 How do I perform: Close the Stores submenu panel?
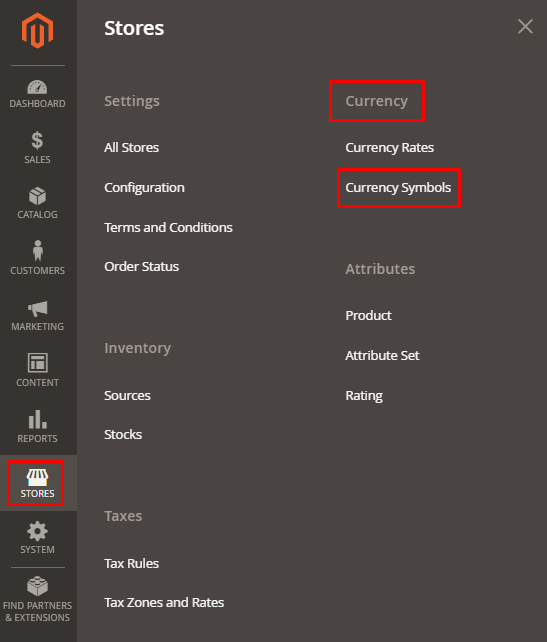pyautogui.click(x=525, y=27)
